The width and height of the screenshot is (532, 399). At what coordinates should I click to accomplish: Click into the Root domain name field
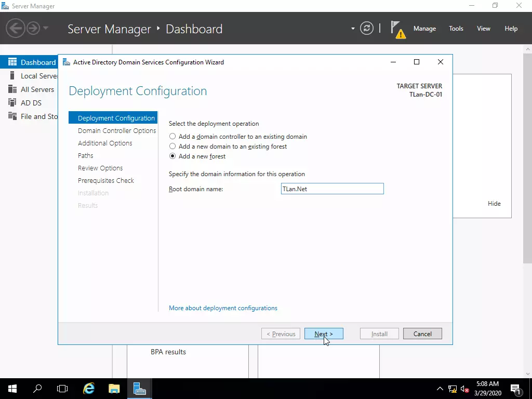point(332,189)
